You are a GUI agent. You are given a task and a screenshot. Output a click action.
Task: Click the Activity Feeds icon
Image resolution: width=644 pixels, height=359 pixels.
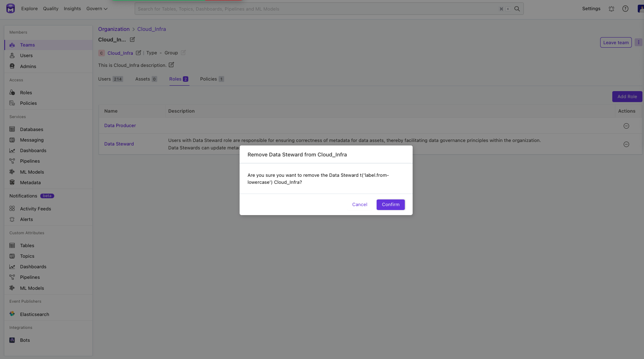click(x=12, y=209)
